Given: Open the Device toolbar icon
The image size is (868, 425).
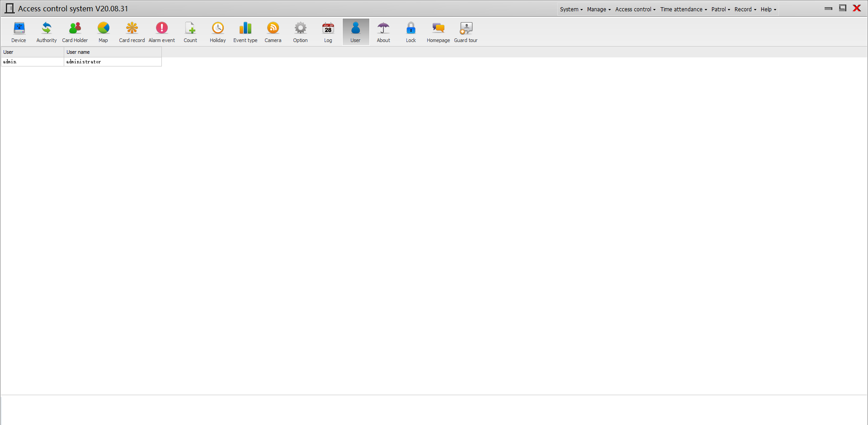Looking at the screenshot, I should coord(19,32).
